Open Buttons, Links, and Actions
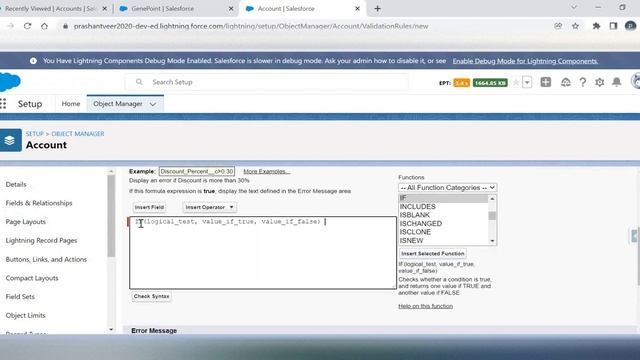This screenshot has height=360, width=640. click(46, 259)
